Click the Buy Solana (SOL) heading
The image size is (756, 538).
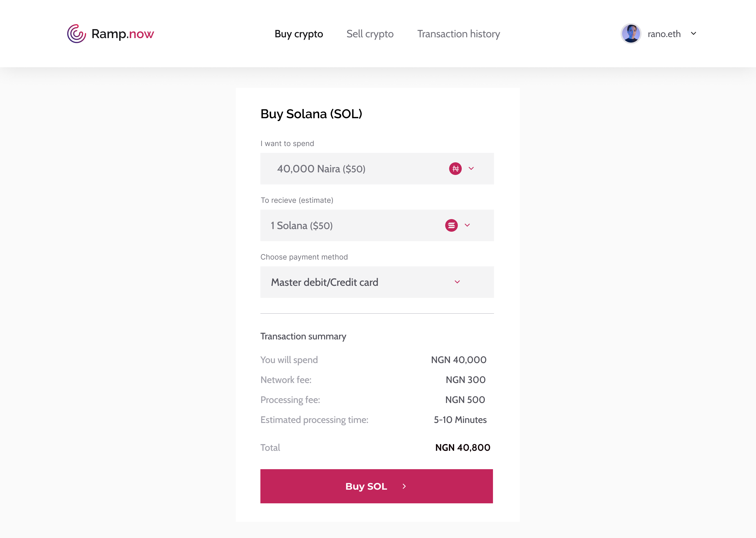[311, 114]
